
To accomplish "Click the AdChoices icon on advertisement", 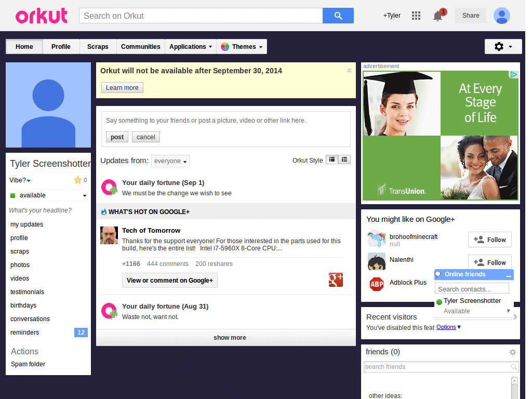I will click(x=514, y=75).
